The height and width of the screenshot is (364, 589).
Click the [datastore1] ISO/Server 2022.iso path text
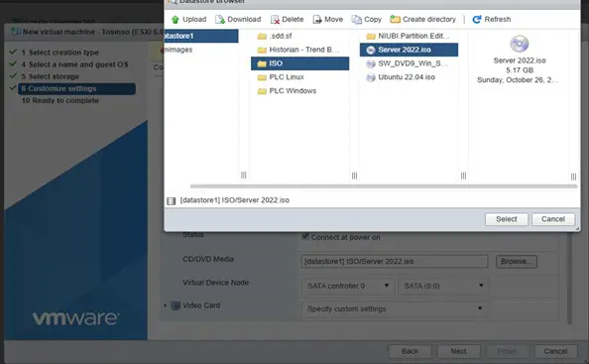(235, 200)
